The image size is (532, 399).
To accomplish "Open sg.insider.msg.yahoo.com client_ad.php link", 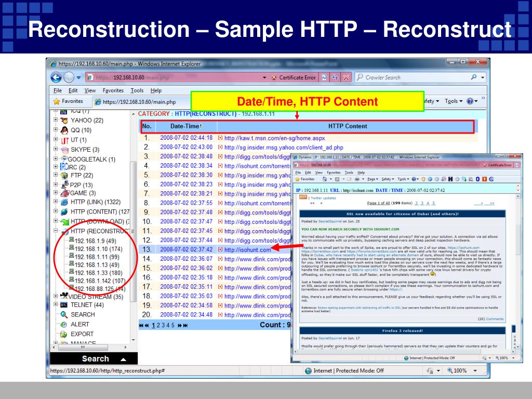I will tap(284, 148).
